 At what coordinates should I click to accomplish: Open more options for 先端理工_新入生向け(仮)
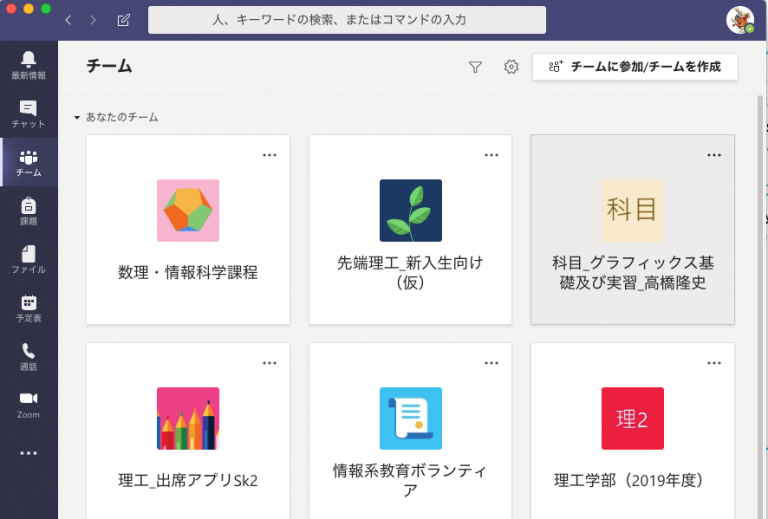click(x=491, y=155)
